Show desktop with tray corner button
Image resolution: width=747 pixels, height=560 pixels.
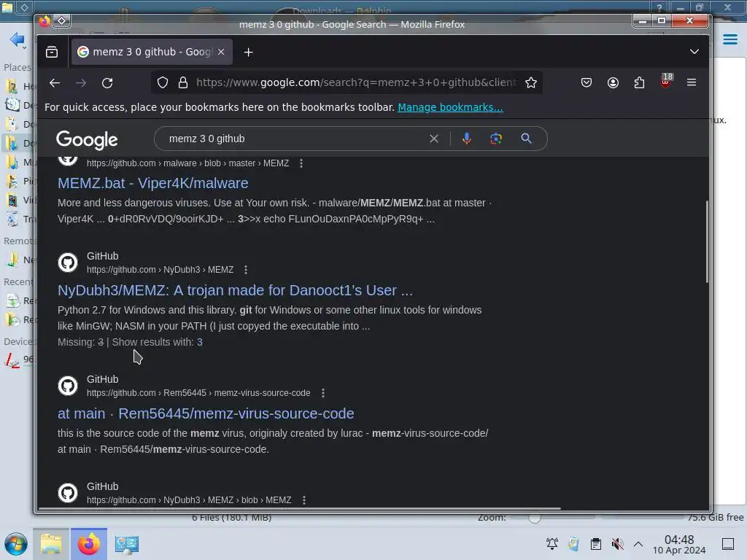tap(728, 544)
